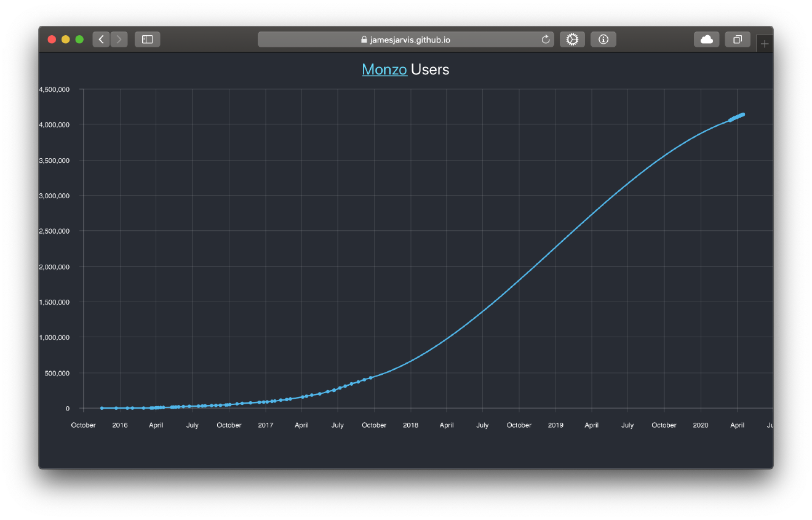Close the Safari window with red button
Viewport: 812px width, 520px height.
[52, 39]
